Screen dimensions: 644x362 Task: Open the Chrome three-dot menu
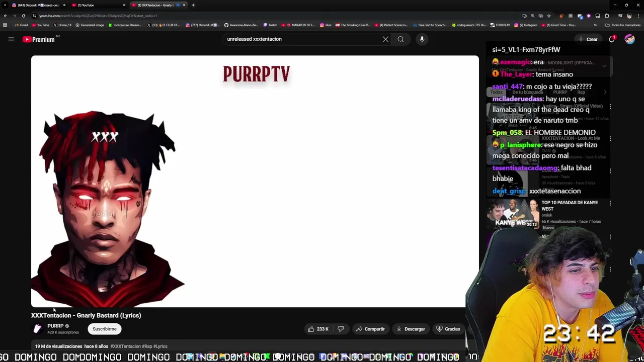point(637,16)
